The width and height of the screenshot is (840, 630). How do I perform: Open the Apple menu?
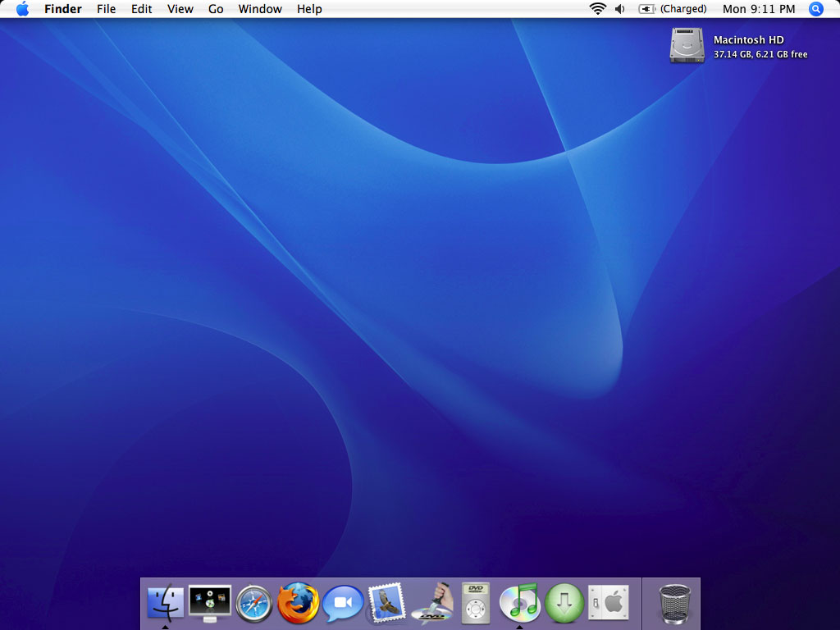22,9
